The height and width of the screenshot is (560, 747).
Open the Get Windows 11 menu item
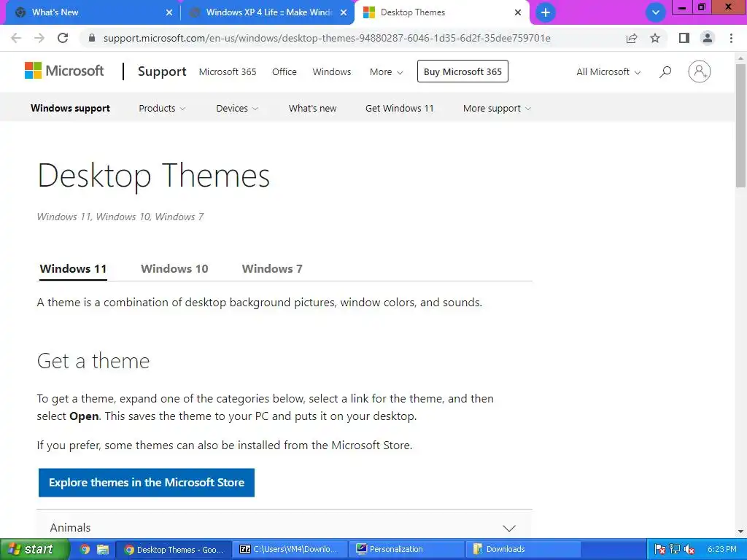tap(400, 108)
